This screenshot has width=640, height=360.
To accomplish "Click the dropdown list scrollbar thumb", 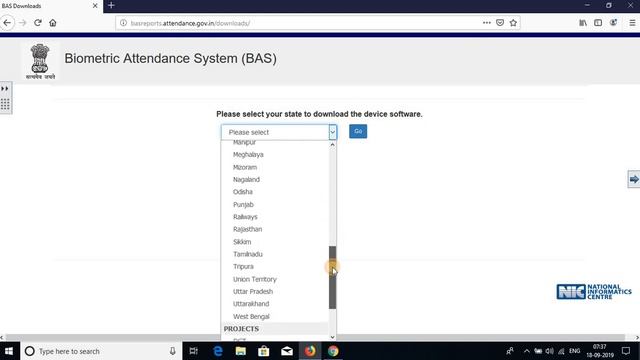I will 332,278.
